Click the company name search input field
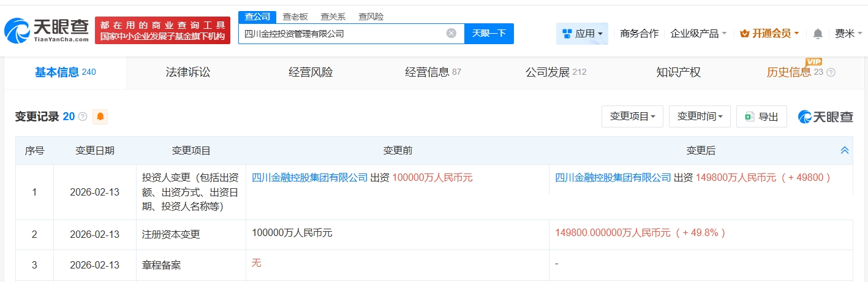The height and width of the screenshot is (282, 868). pyautogui.click(x=340, y=34)
